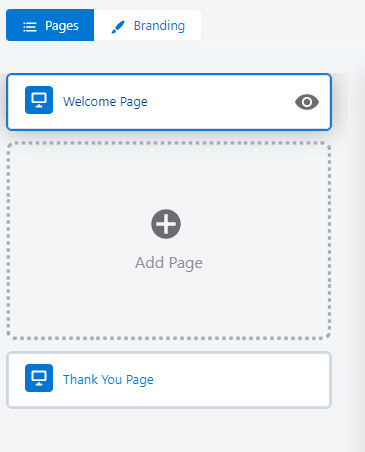Toggle Welcome Page visibility with eye icon

pyautogui.click(x=307, y=102)
